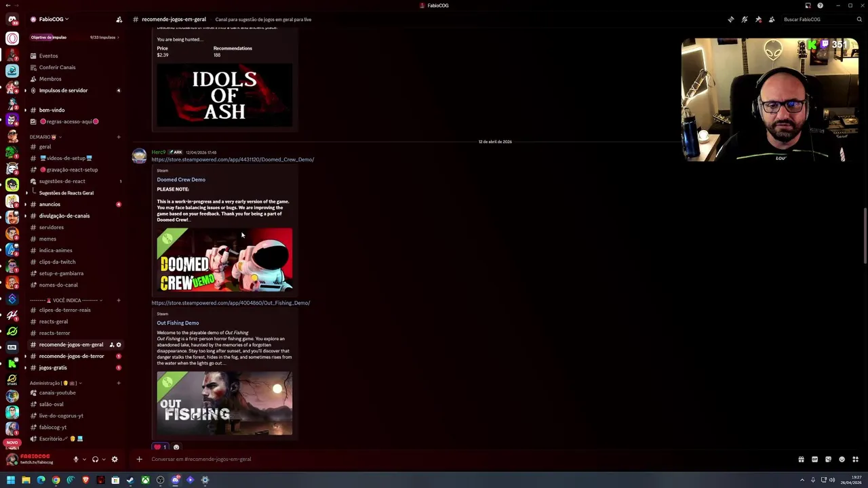Open the Out_Fishing_Demo Steam store link

pyautogui.click(x=231, y=303)
